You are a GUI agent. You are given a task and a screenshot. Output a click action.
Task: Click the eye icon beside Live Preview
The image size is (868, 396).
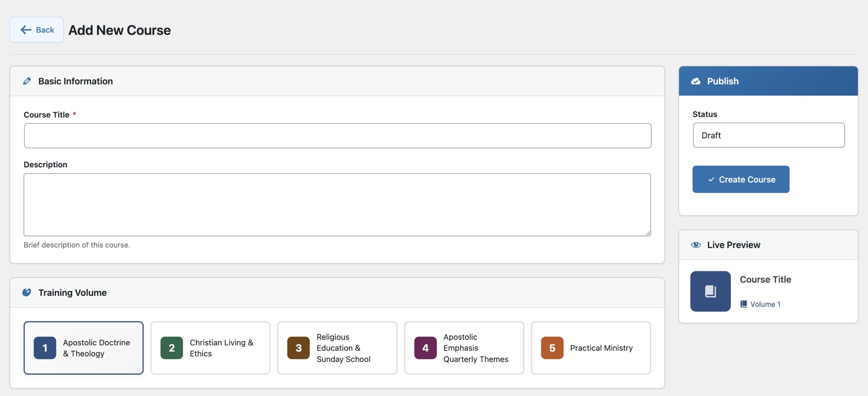pos(696,245)
